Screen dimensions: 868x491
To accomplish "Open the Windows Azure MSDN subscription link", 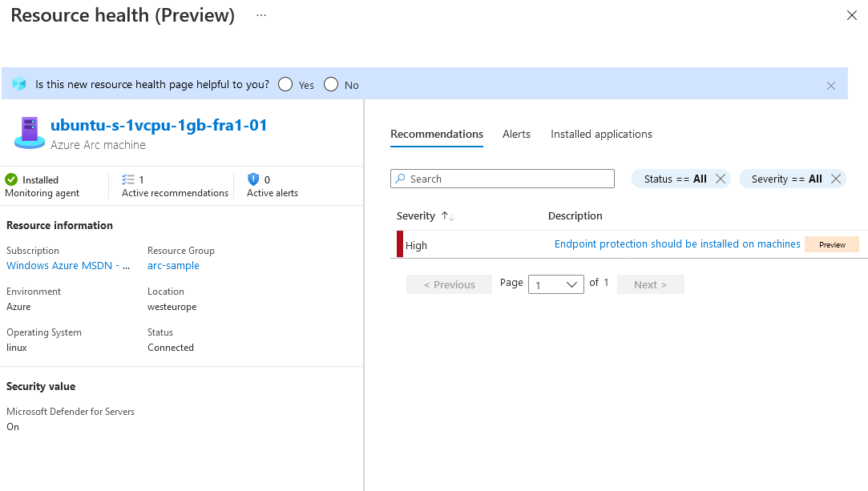I will [68, 265].
